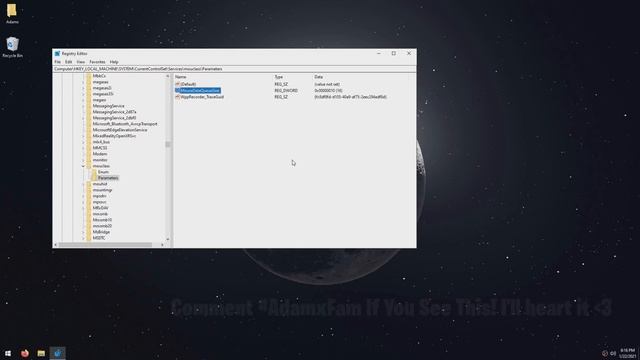Open File Explorer from the taskbar
The height and width of the screenshot is (360, 640).
click(x=41, y=353)
